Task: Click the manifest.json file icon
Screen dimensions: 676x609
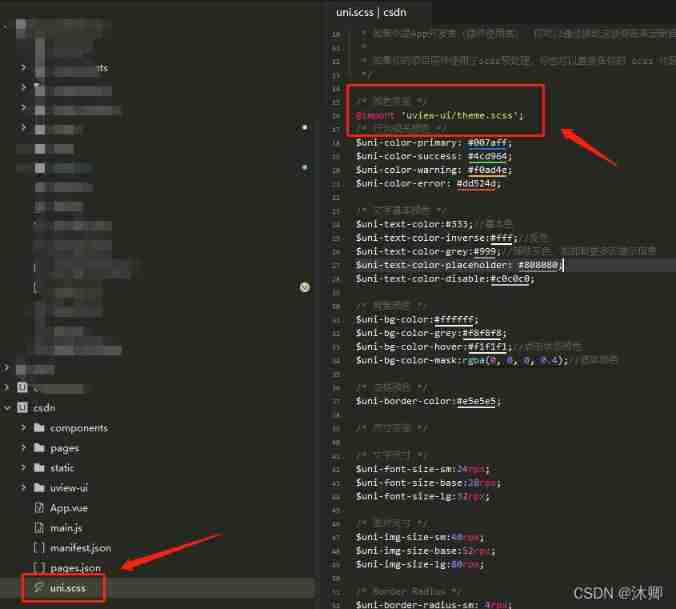Action: coord(39,548)
